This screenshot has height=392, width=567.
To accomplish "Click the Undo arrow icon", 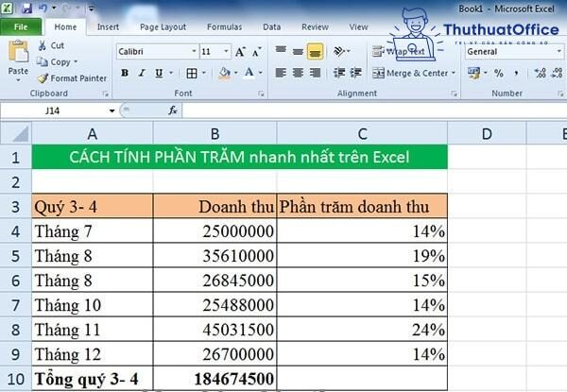I will pyautogui.click(x=43, y=8).
